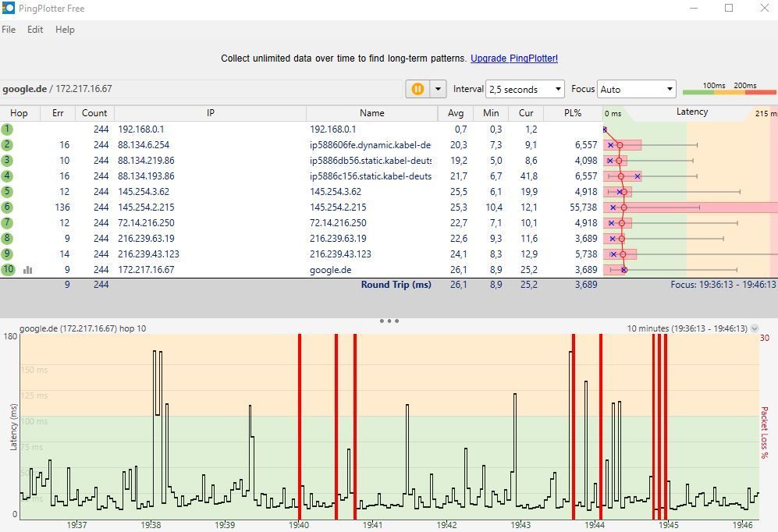Select hop 3 green number circle

(7, 160)
